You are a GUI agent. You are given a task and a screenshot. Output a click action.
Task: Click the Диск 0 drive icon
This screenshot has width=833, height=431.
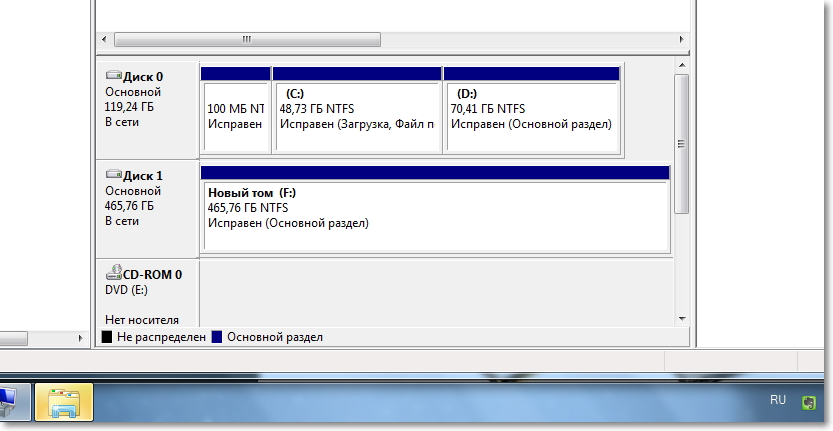pos(112,76)
